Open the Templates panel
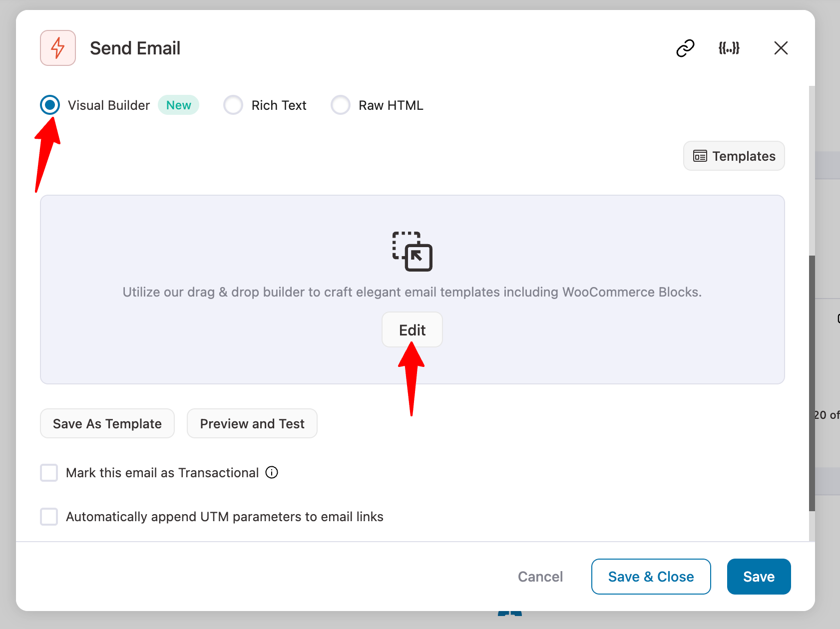 pyautogui.click(x=734, y=156)
